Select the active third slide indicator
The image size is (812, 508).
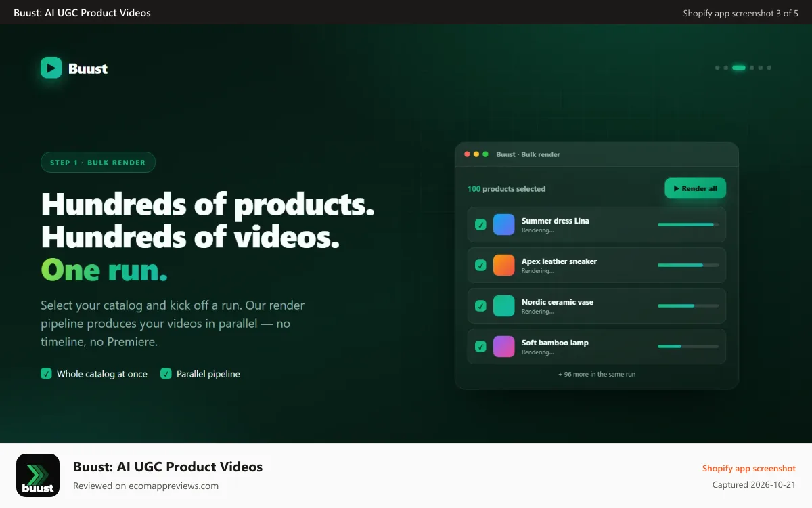coord(739,68)
